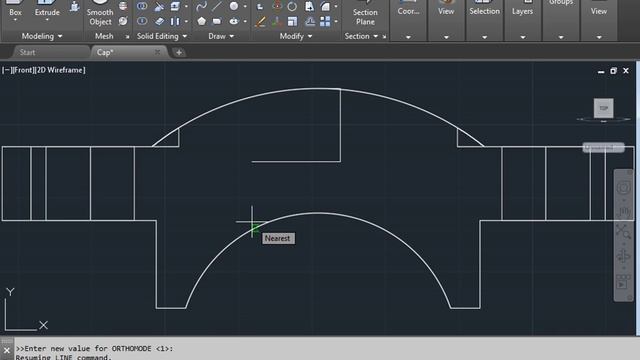Click the Scale icon in Modify

(x=292, y=21)
